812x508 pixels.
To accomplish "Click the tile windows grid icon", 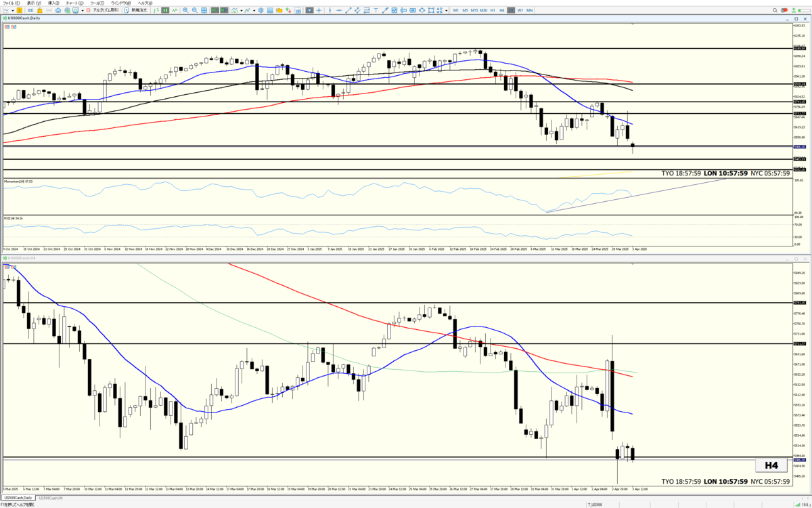I will (x=204, y=10).
